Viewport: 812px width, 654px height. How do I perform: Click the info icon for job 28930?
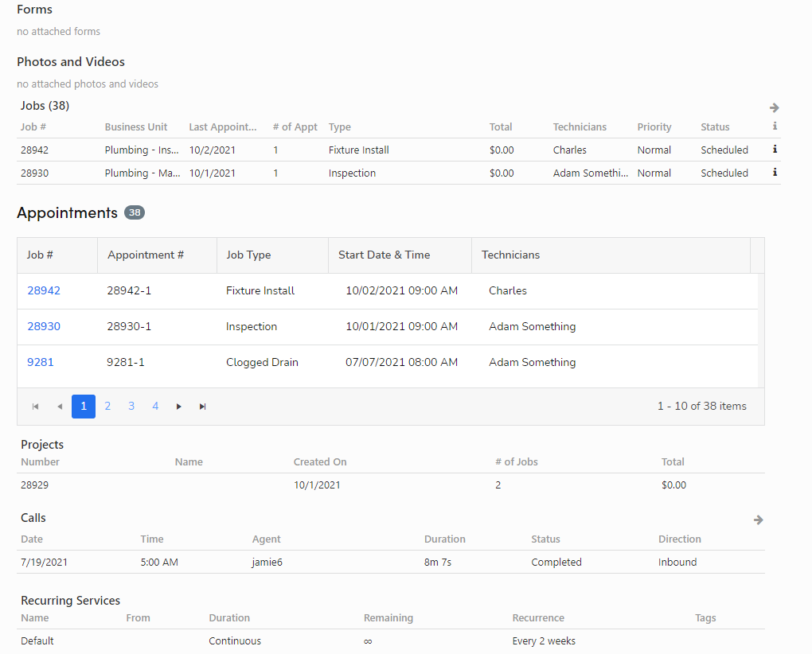point(773,173)
